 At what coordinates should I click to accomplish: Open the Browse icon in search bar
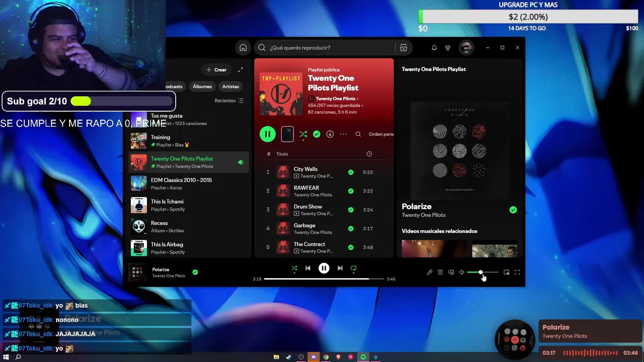[404, 48]
